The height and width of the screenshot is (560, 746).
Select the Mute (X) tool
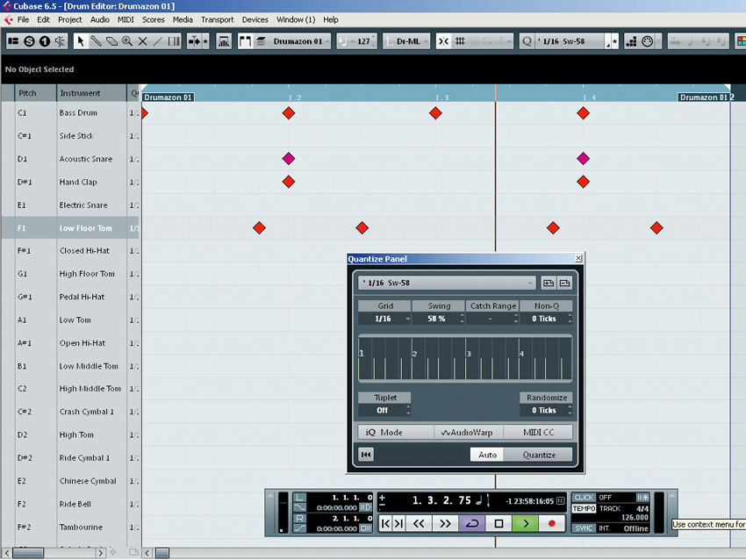pos(143,41)
